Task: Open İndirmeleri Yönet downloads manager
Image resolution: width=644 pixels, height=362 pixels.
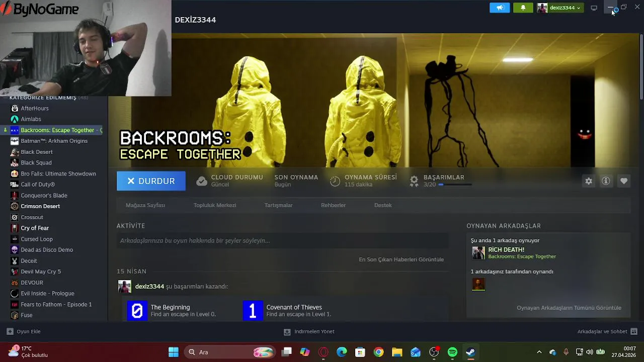Action: pyautogui.click(x=309, y=331)
